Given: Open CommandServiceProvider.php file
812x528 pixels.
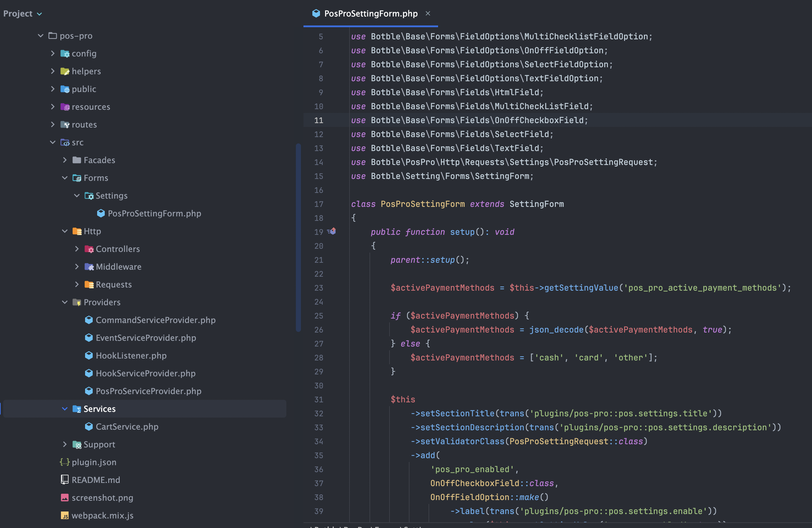Looking at the screenshot, I should click(156, 320).
